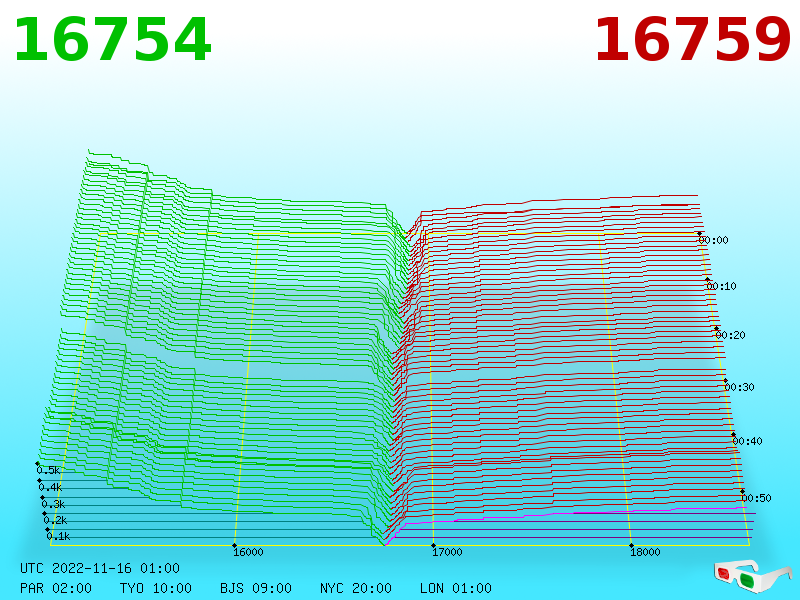The image size is (800, 600).
Task: Click the UTC 2022-11-16 01:00 timestamp
Action: point(100,568)
